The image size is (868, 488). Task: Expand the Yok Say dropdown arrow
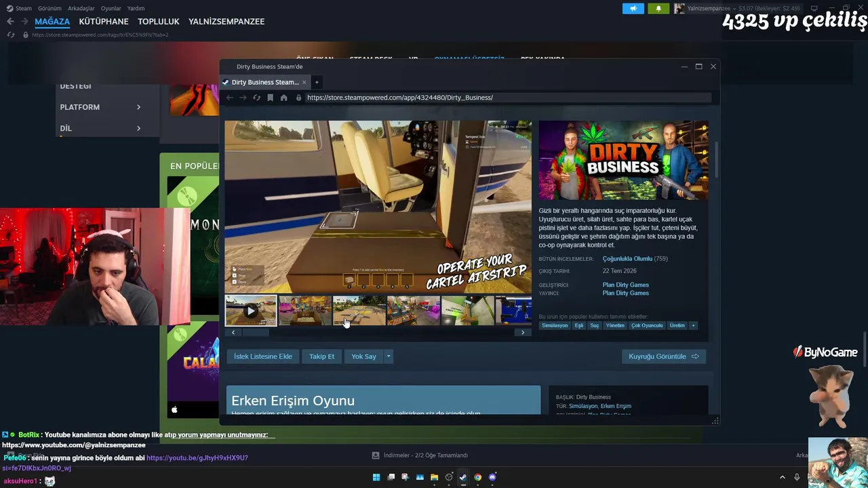click(x=389, y=357)
